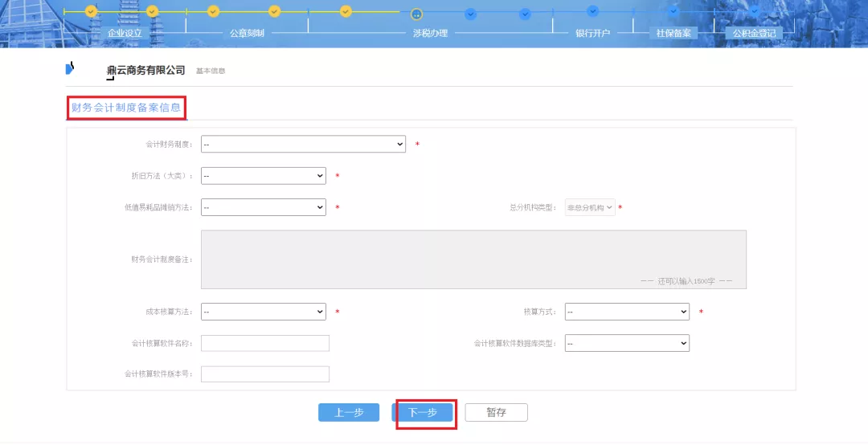
Task: Open the 低值易耗品摊销方法 dropdown
Action: [263, 207]
